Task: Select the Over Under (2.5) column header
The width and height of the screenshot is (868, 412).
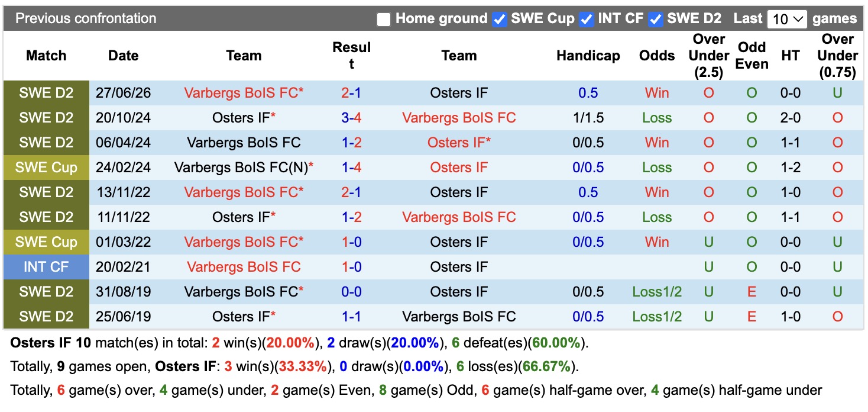Action: click(708, 56)
